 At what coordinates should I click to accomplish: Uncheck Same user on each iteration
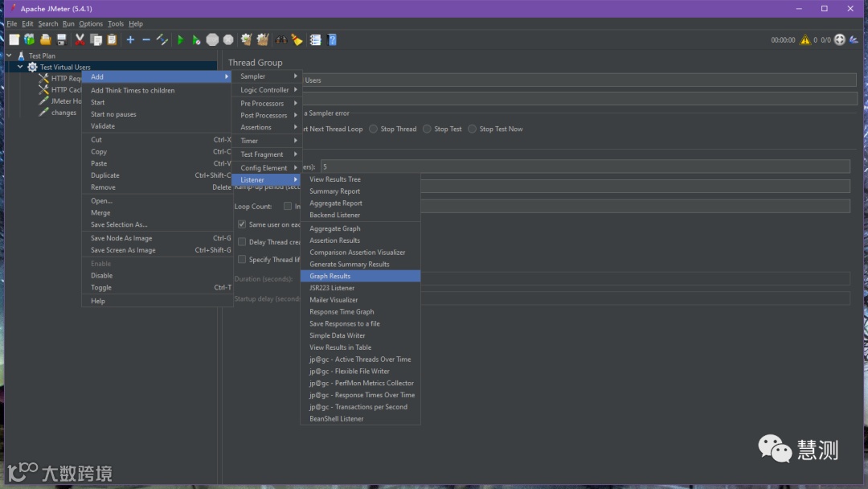(242, 224)
